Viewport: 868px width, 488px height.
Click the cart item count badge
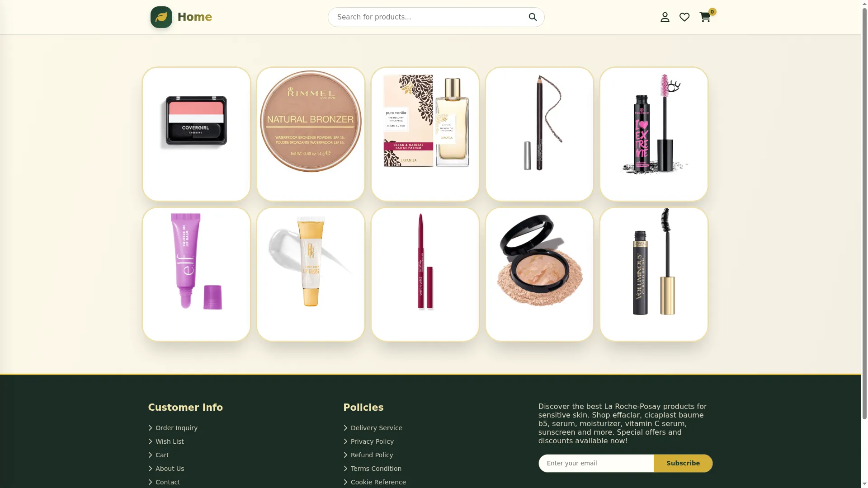tap(712, 12)
